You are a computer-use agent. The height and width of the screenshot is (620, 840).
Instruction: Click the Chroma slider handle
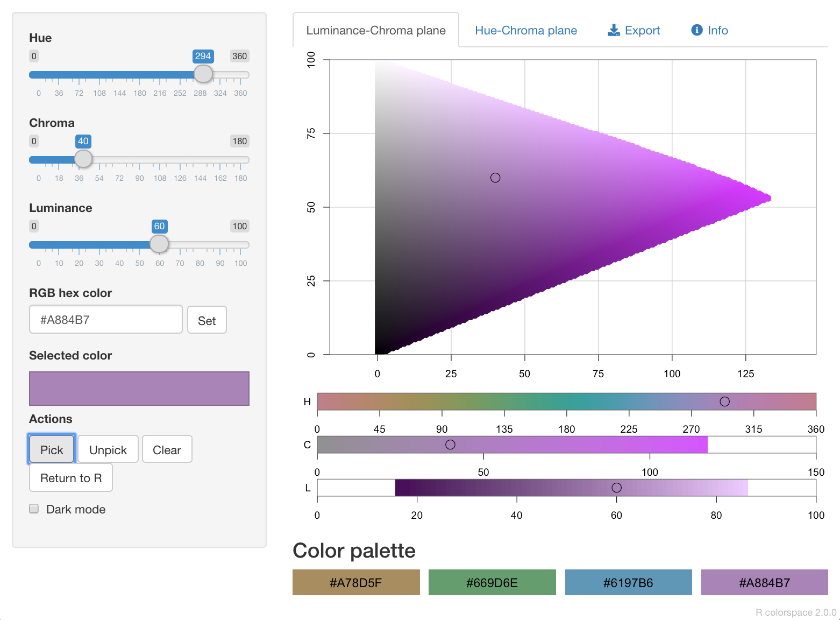point(83,159)
